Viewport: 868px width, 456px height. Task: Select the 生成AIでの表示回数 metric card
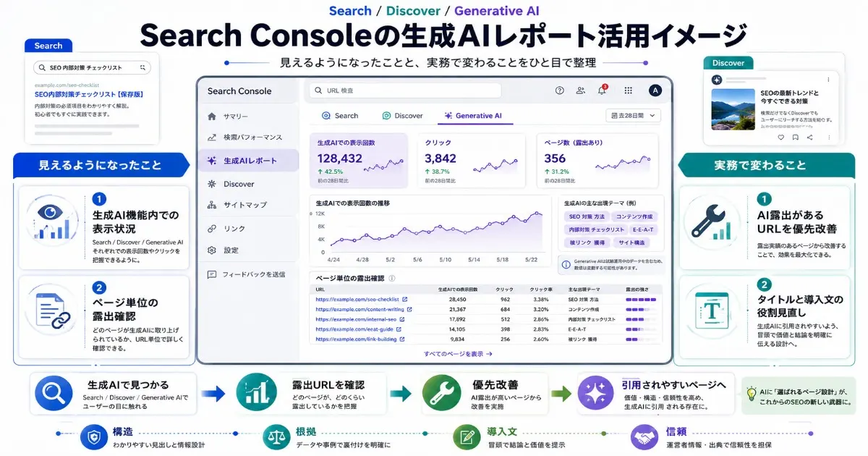coord(358,160)
